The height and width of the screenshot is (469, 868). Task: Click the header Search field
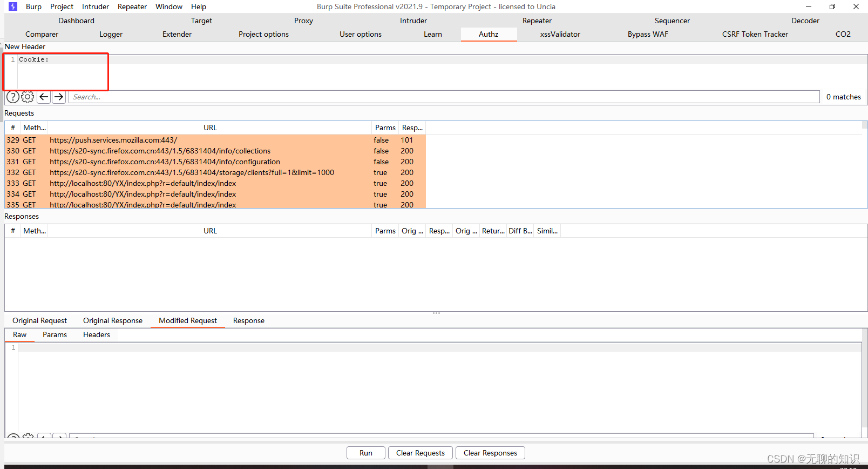tap(444, 97)
